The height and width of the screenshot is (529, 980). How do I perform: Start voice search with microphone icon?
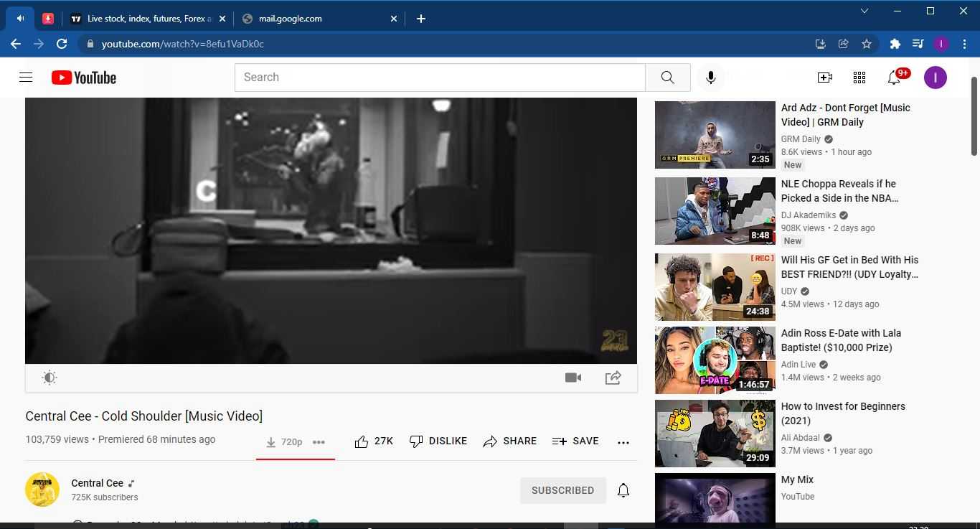pos(711,78)
